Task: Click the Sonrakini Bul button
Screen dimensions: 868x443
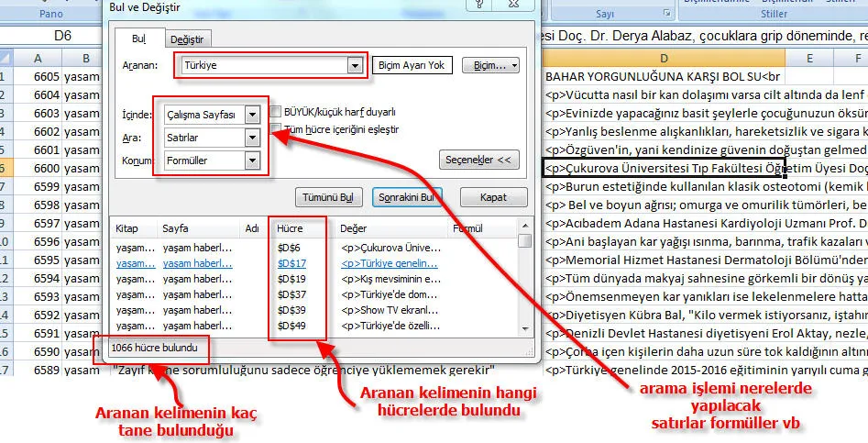Action: point(408,197)
